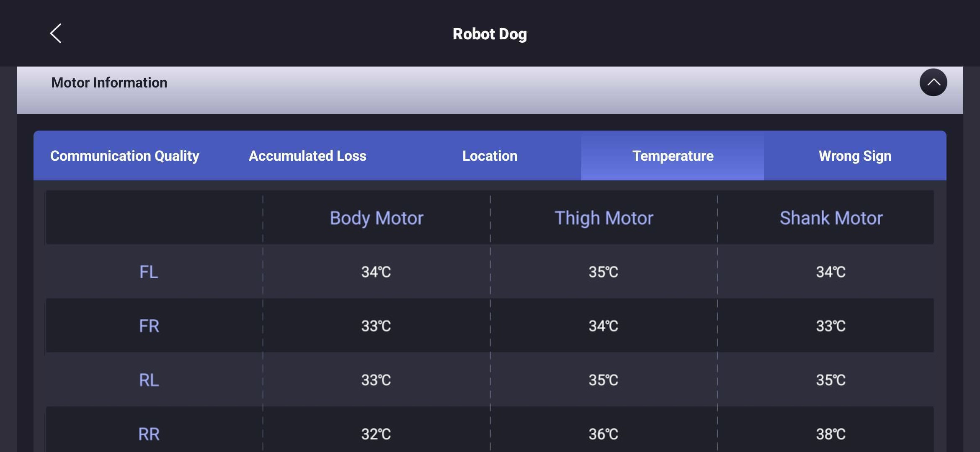The height and width of the screenshot is (452, 980).
Task: Select the FR Thigh Motor 34°C reading
Action: tap(603, 326)
